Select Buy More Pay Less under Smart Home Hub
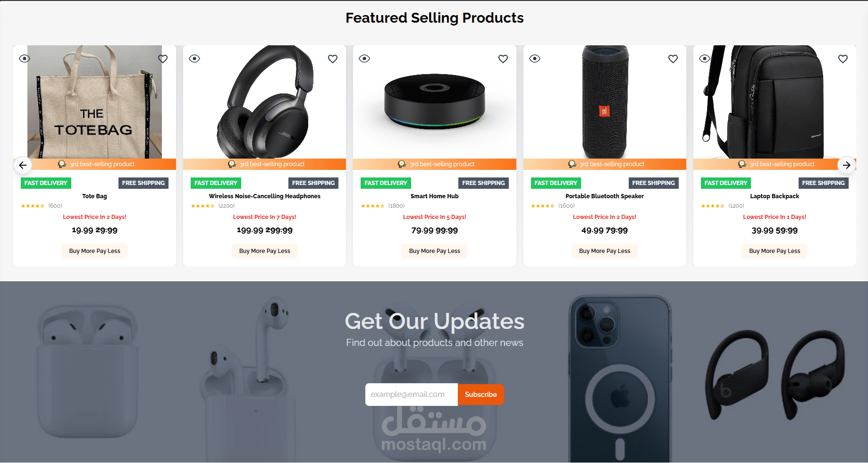 tap(435, 251)
